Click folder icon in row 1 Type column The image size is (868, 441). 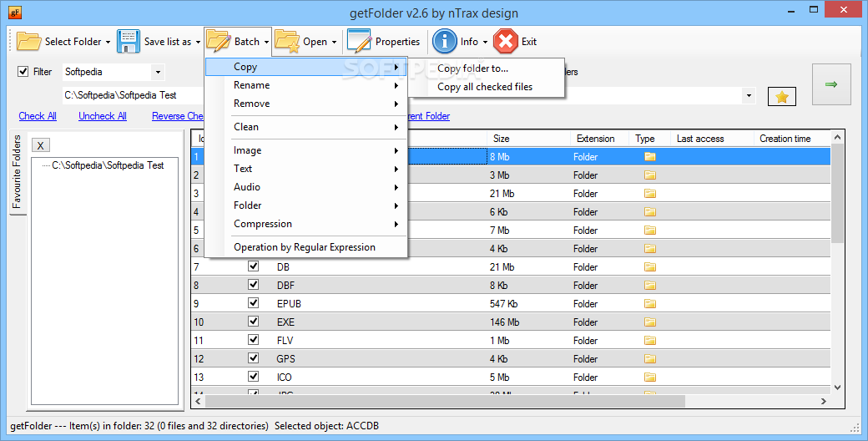[x=650, y=157]
